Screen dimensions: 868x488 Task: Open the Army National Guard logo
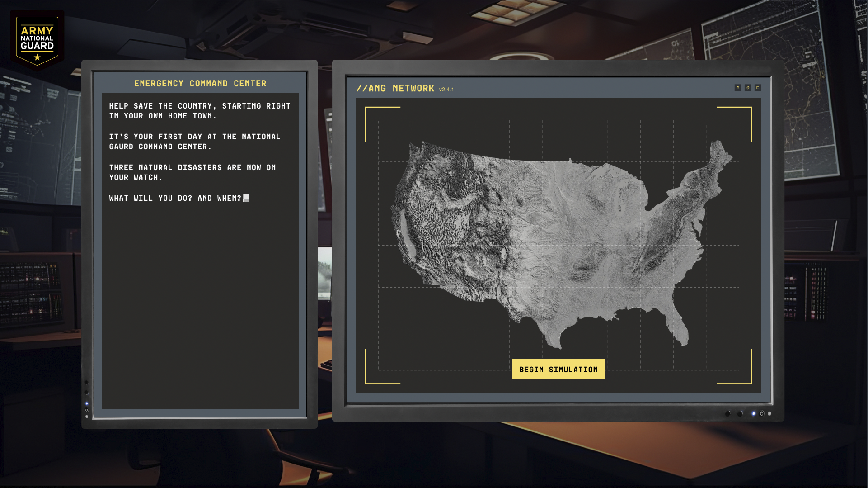pos(37,40)
